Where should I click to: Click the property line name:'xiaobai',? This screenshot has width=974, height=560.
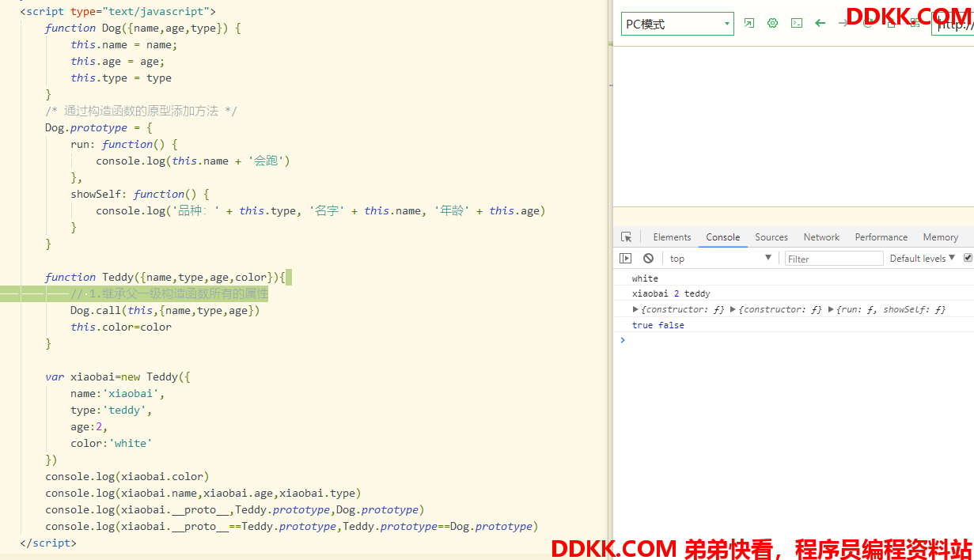[118, 393]
